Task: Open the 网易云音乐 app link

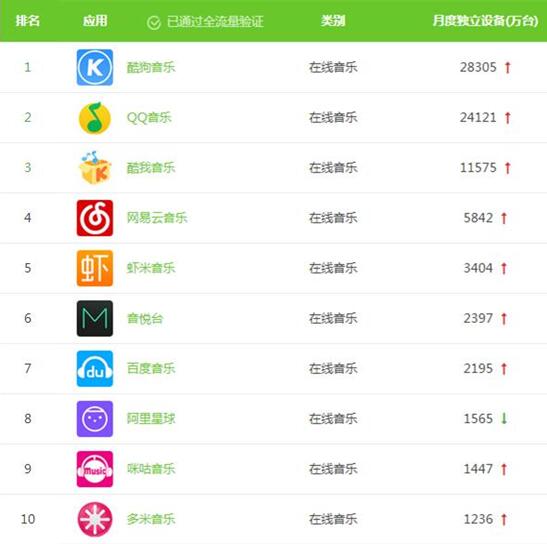Action: coord(157,218)
